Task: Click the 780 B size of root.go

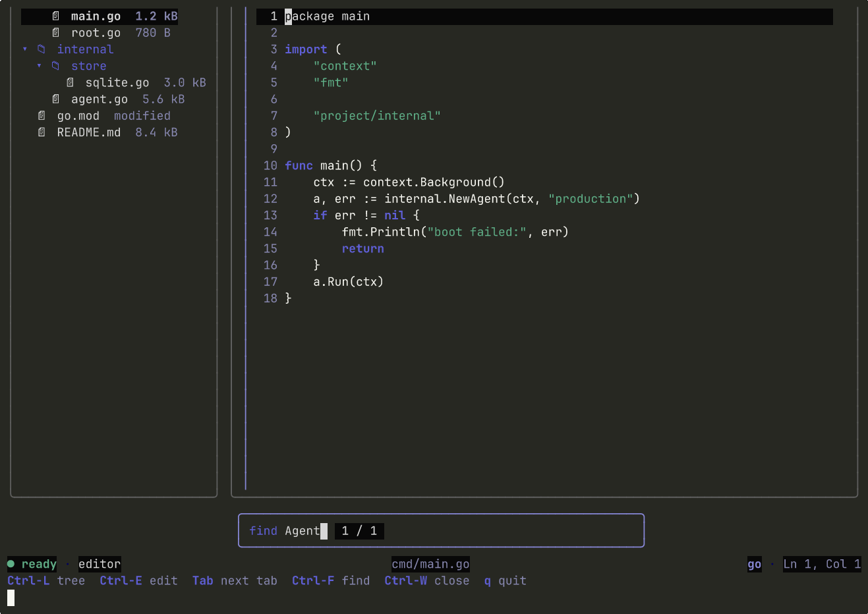Action: coord(153,33)
